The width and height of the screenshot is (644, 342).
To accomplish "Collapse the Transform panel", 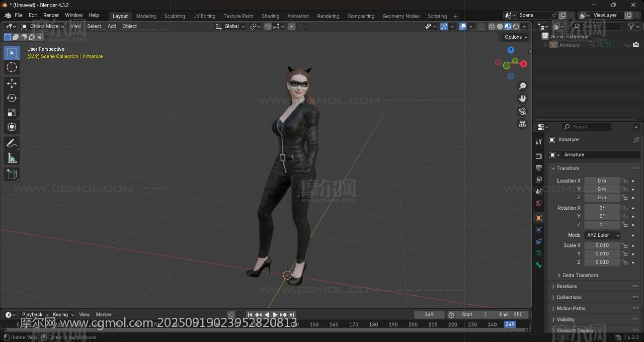I will (568, 168).
